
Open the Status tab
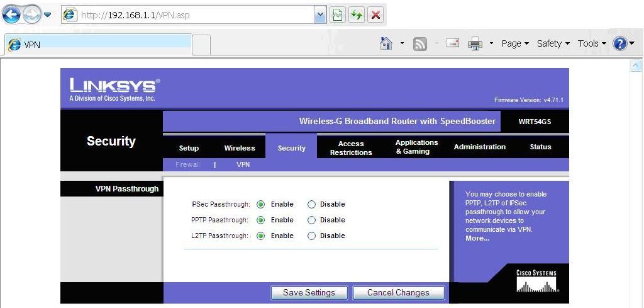(x=540, y=147)
